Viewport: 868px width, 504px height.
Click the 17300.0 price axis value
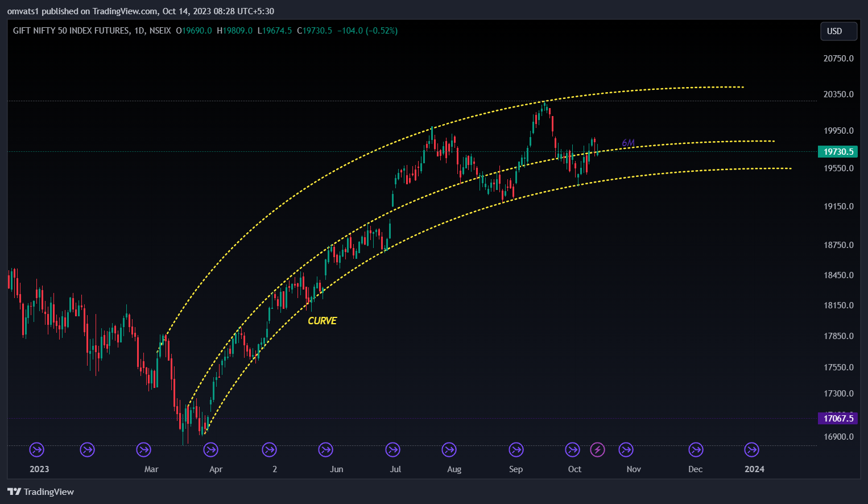point(838,394)
